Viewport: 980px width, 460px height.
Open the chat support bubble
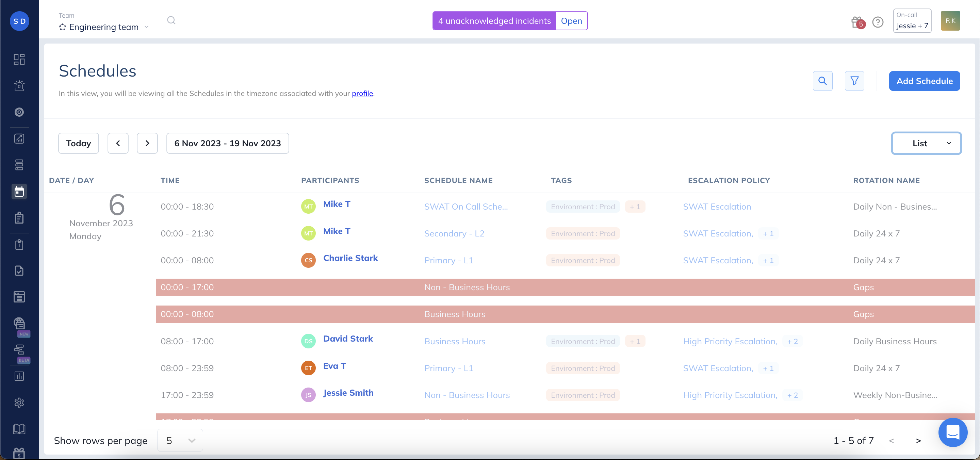pyautogui.click(x=953, y=432)
